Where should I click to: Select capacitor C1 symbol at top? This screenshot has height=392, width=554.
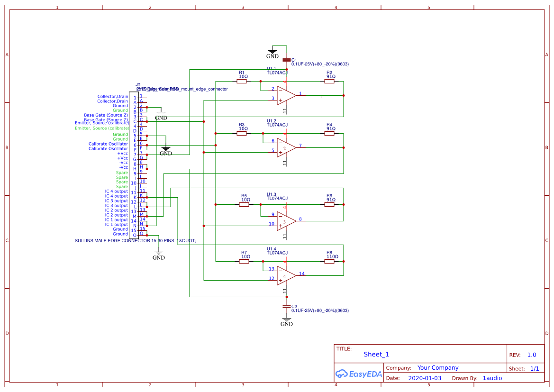(286, 60)
